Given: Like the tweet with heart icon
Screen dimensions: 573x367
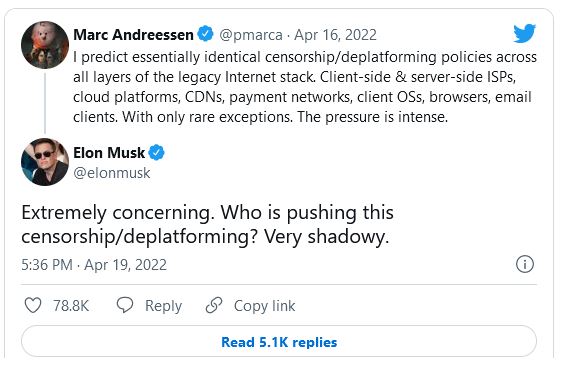Looking at the screenshot, I should click(33, 305).
